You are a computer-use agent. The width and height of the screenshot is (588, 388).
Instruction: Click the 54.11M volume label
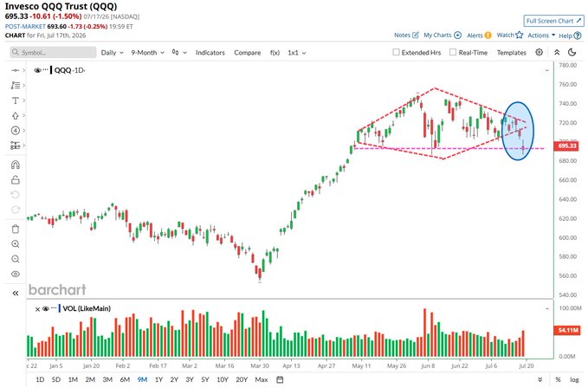567,330
